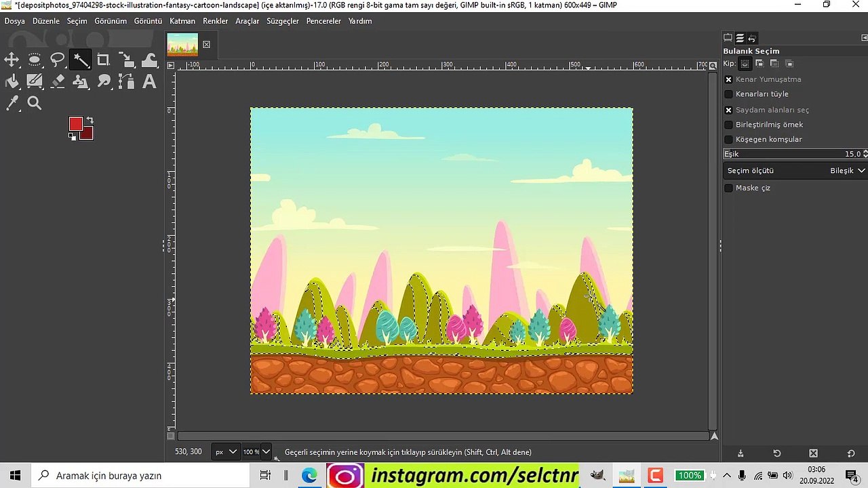This screenshot has height=488, width=868.
Task: Toggle Saydam alanları seç checkbox
Action: [x=729, y=110]
